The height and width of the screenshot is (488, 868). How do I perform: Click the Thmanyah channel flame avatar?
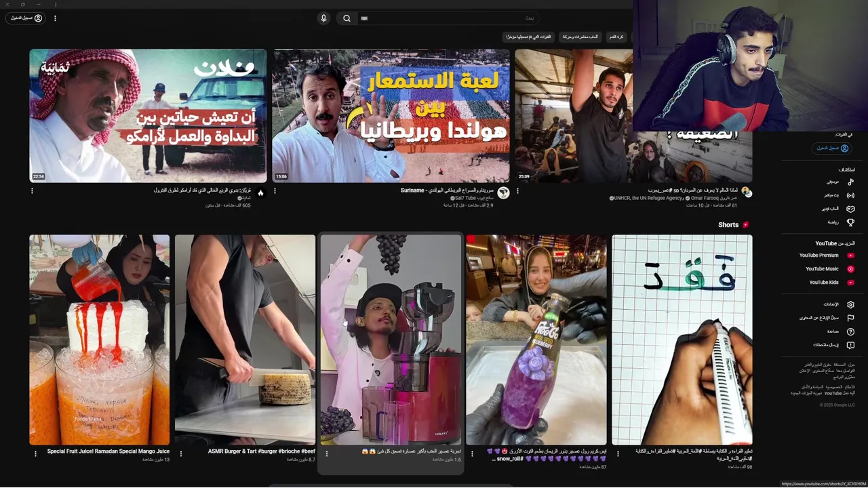(260, 192)
